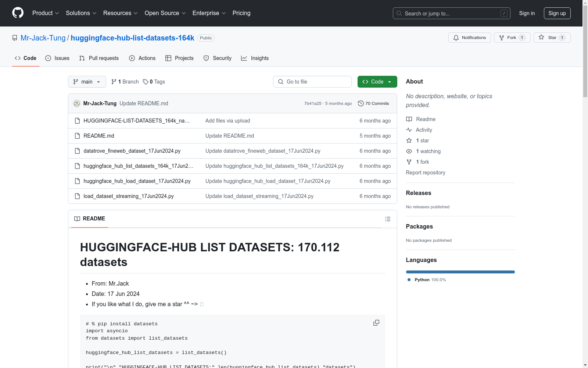Open the README.md file
Viewport: 588px width, 368px height.
coord(99,136)
